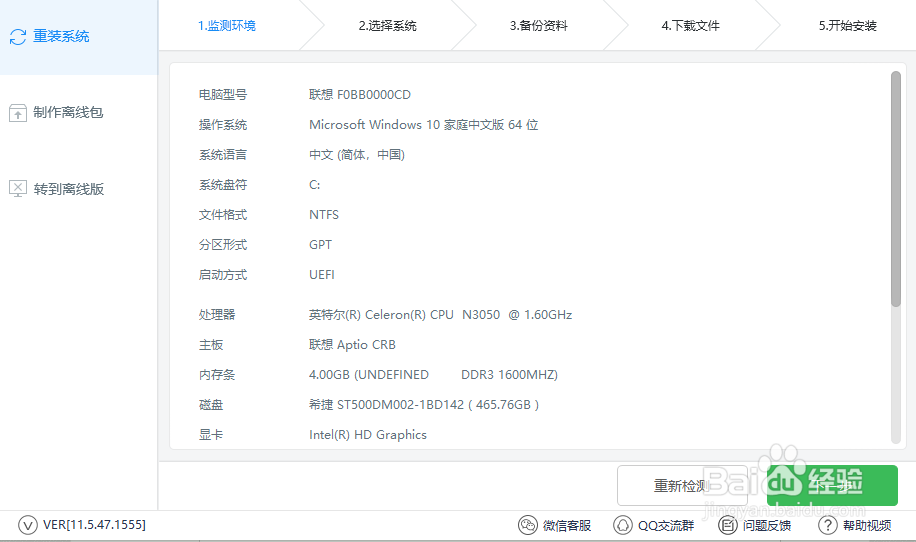Click the 系统盘符 label
This screenshot has height=542, width=916.
[223, 185]
